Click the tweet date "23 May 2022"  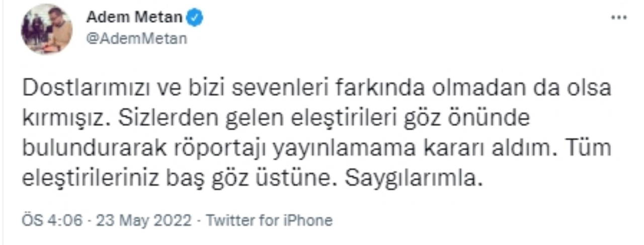pyautogui.click(x=143, y=220)
